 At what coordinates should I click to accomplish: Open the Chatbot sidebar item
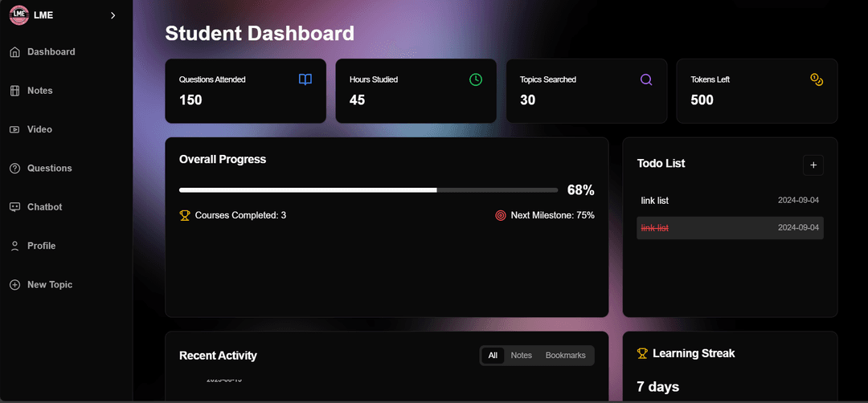pyautogui.click(x=44, y=207)
